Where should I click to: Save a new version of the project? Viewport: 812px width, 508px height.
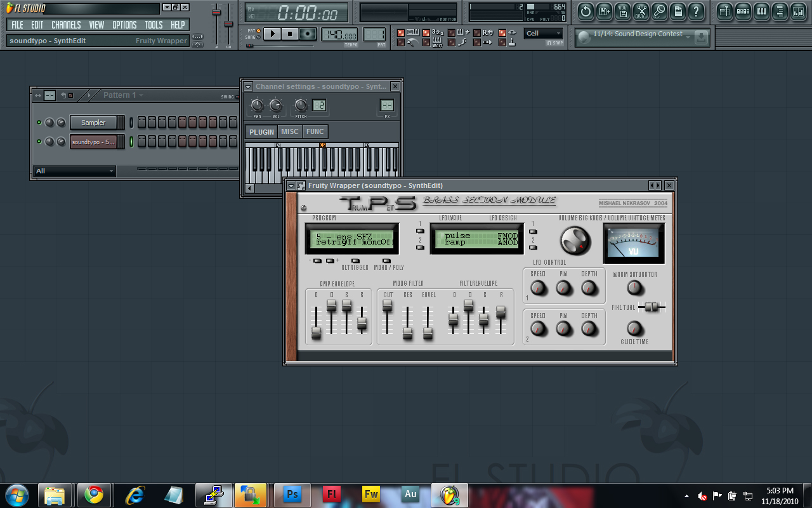pyautogui.click(x=603, y=11)
